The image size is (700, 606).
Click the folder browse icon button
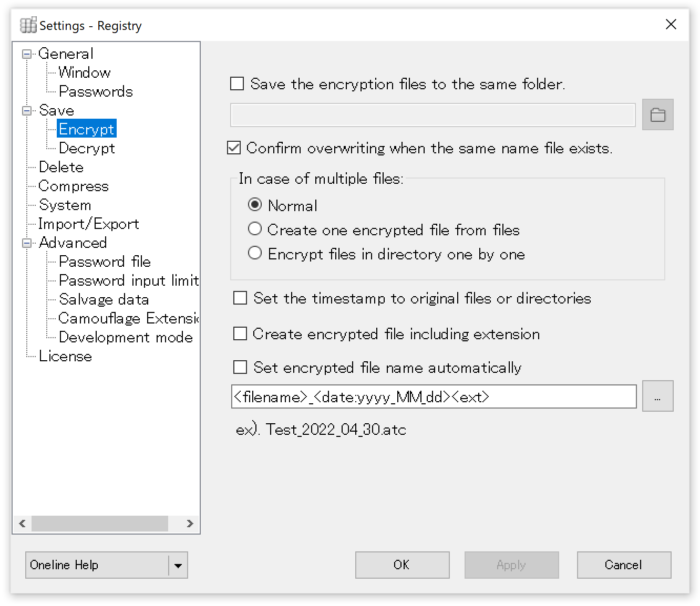tap(657, 114)
